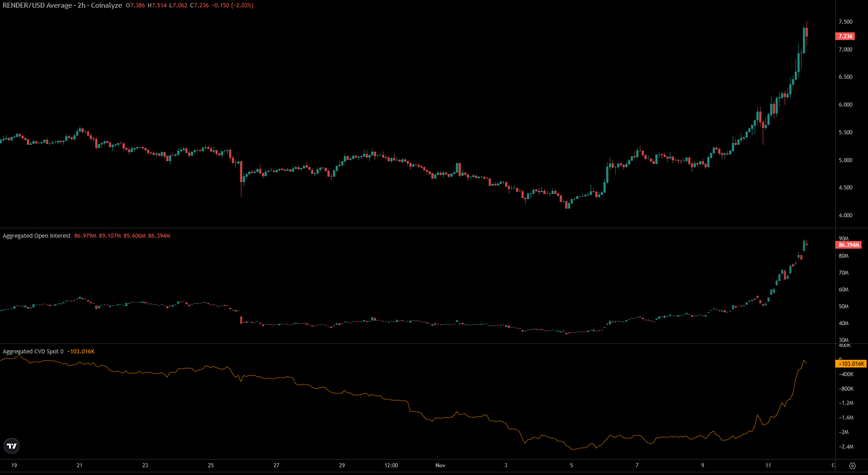
Task: Open chart settings gear icon
Action: [853, 465]
